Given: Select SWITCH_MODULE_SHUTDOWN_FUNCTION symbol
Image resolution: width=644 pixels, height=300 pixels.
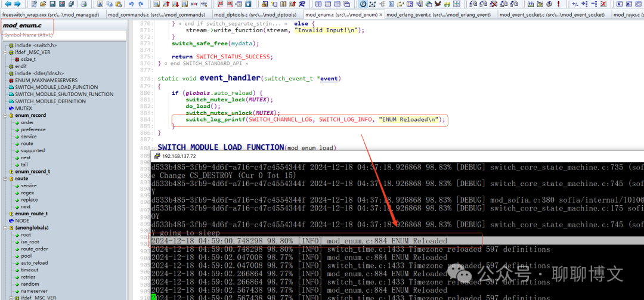Looking at the screenshot, I should click(x=64, y=94).
